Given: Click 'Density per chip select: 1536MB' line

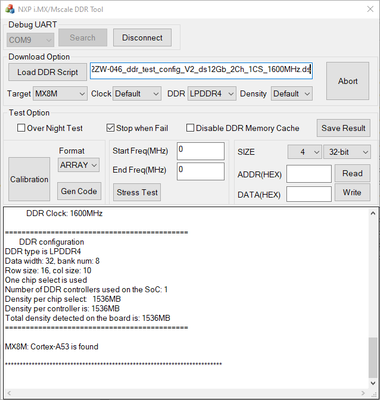Looking at the screenshot, I should click(63, 299).
